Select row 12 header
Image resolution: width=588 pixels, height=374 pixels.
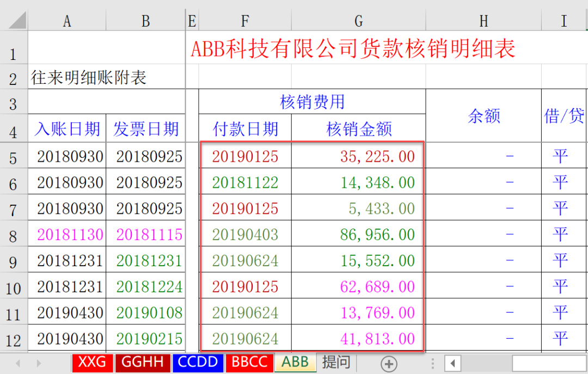pos(14,338)
